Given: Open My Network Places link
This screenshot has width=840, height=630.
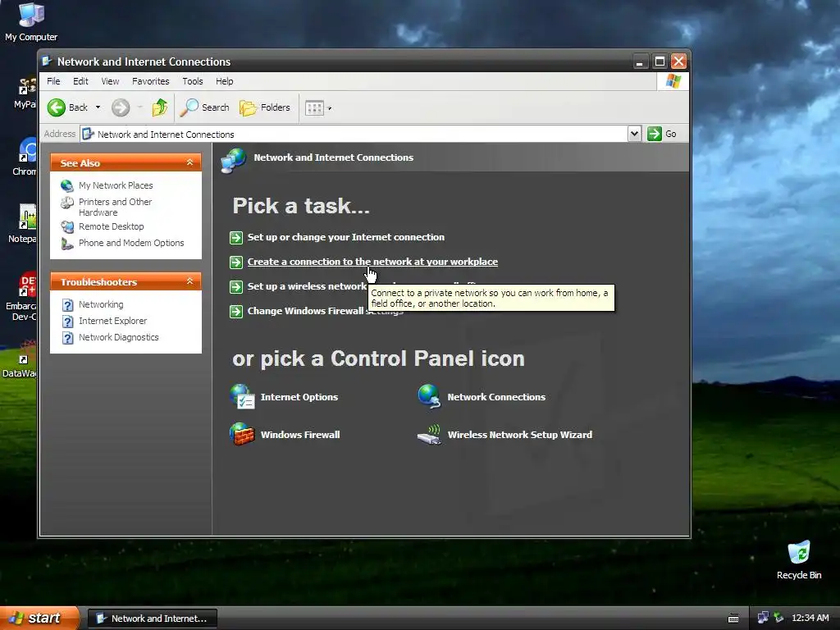Looking at the screenshot, I should [116, 185].
